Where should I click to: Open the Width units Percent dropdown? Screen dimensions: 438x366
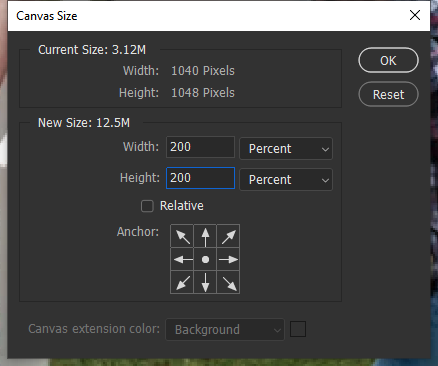click(286, 148)
